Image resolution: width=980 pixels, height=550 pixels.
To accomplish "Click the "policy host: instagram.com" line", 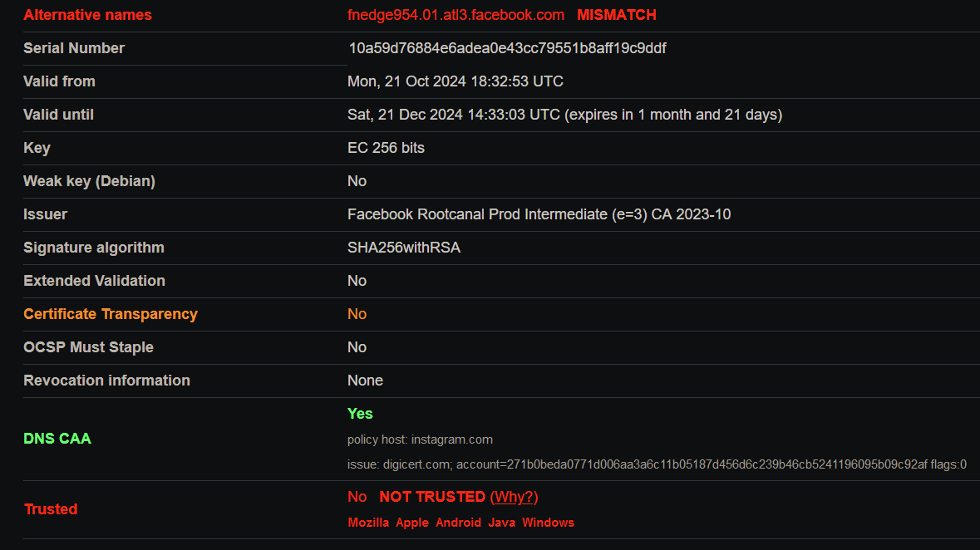I will pyautogui.click(x=420, y=440).
